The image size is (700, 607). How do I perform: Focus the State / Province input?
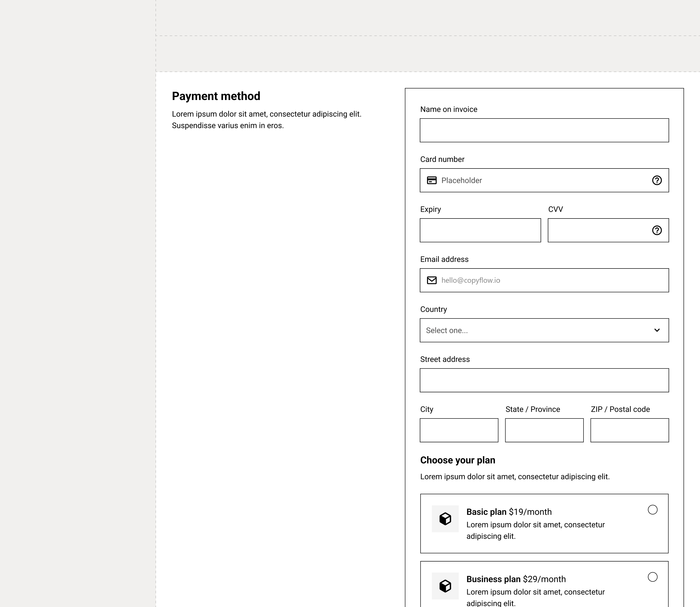point(544,430)
